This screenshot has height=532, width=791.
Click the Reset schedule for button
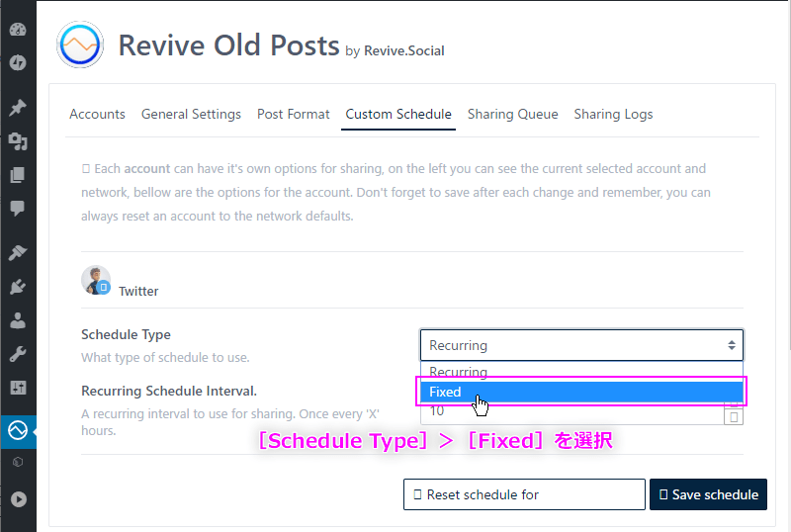pos(524,494)
